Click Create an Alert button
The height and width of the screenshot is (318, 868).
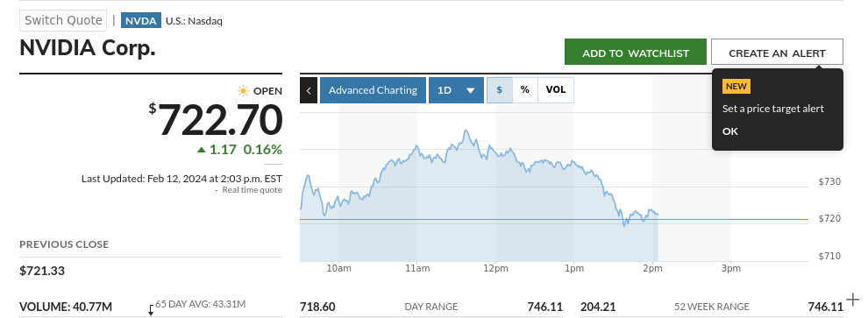(x=777, y=52)
